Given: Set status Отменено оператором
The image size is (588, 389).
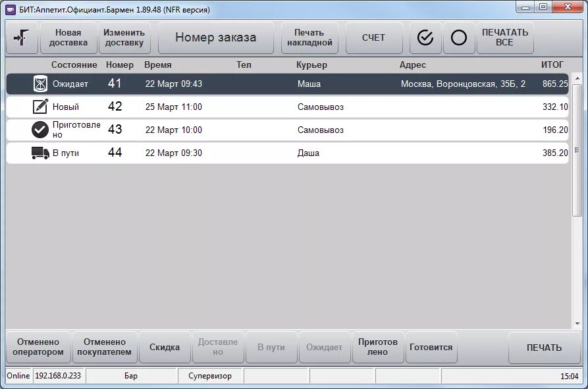Looking at the screenshot, I should (38, 347).
